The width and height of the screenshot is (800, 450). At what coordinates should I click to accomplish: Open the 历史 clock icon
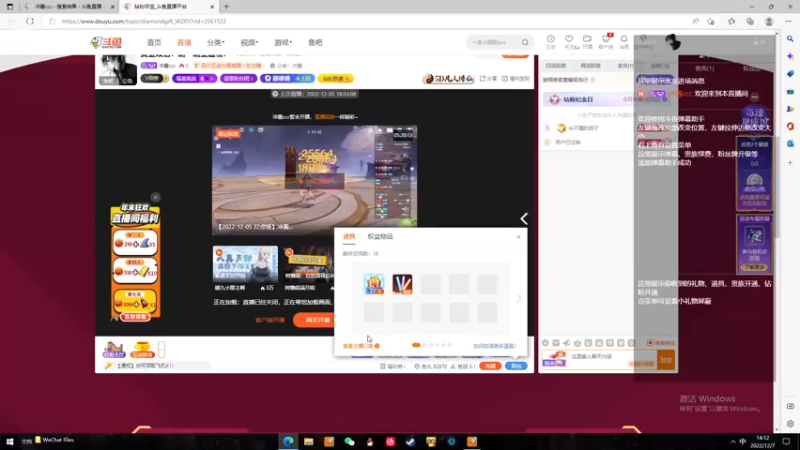tap(551, 41)
